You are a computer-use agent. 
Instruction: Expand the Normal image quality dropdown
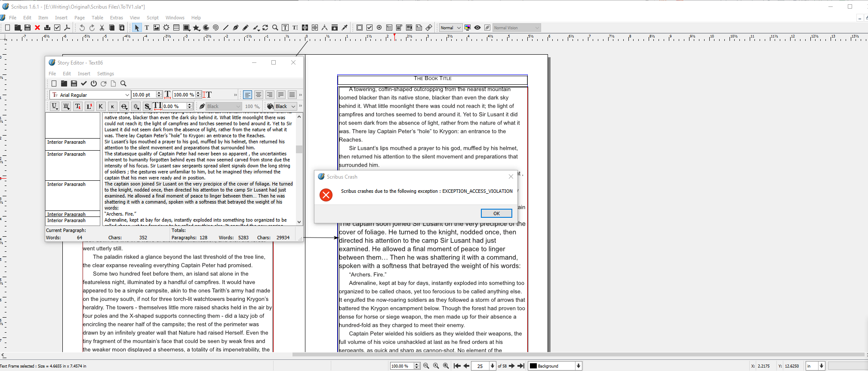(450, 28)
